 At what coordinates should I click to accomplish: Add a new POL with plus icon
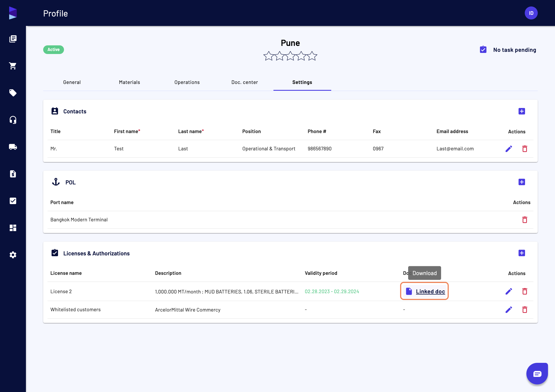[x=522, y=182]
